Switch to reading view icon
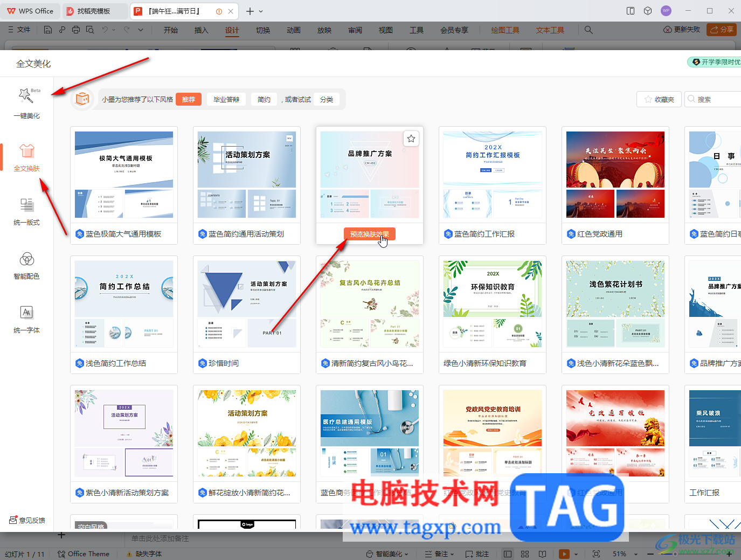 (542, 554)
